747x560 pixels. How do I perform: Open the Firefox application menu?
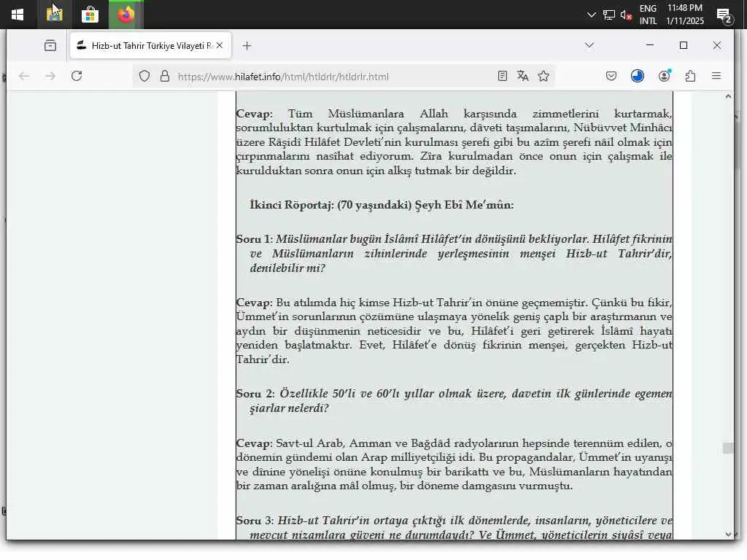tap(716, 76)
